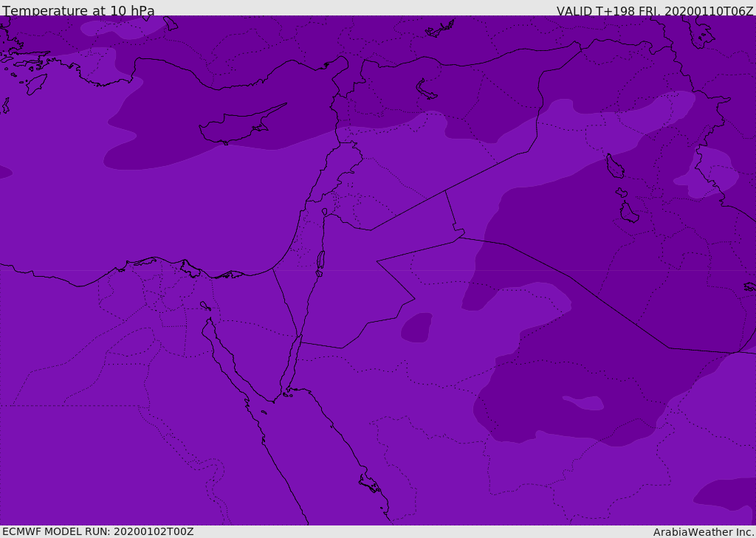
Task: Click the Sea of Galilee outline
Action: point(325,212)
